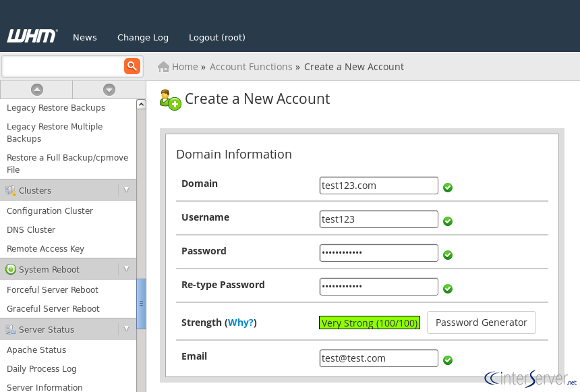
Task: Open the News menu item
Action: tap(85, 37)
